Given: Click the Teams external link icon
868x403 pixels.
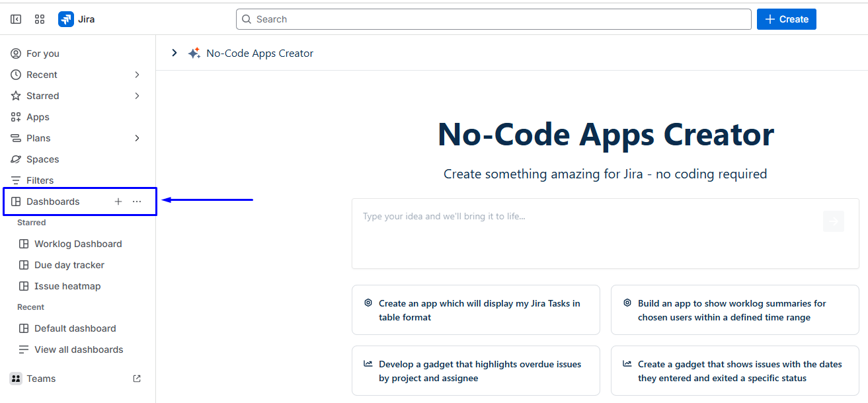Looking at the screenshot, I should 137,379.
